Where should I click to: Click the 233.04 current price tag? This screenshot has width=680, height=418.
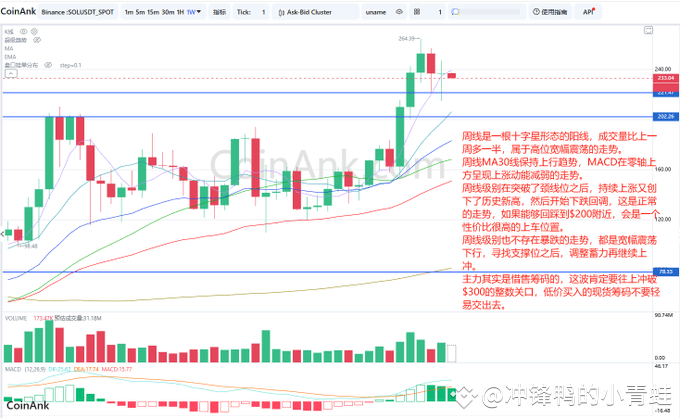666,78
